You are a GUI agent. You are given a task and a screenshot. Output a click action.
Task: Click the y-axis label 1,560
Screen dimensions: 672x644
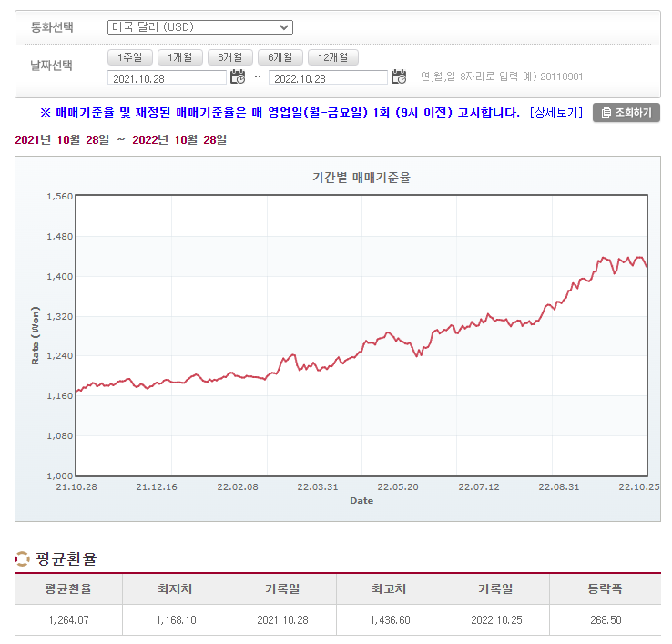coord(60,197)
